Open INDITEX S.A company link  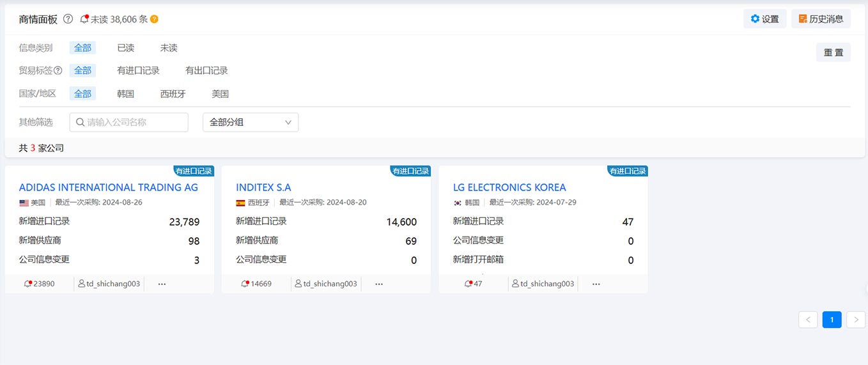[x=263, y=187]
